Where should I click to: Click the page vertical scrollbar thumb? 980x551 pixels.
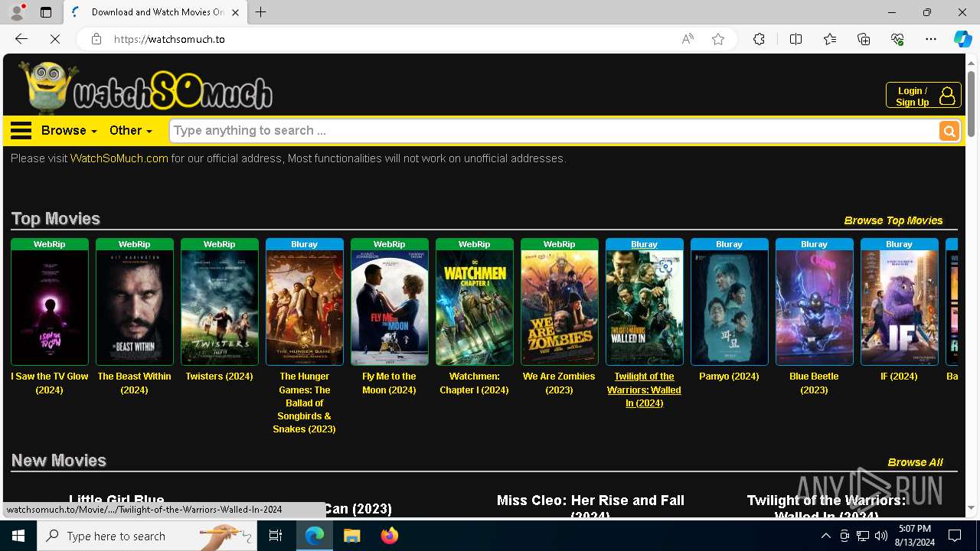(x=972, y=103)
